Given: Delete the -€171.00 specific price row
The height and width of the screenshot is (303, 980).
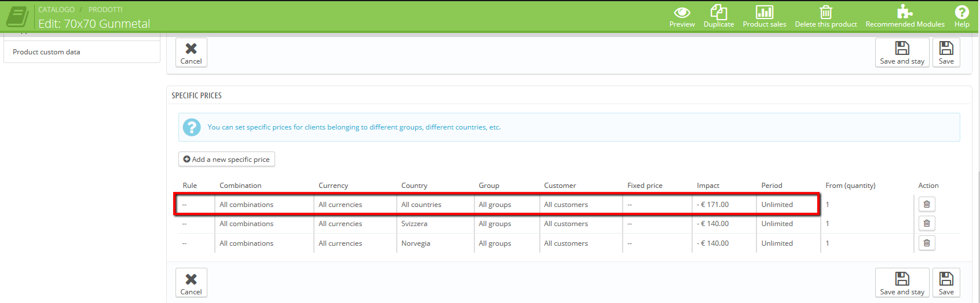Looking at the screenshot, I should 927,204.
